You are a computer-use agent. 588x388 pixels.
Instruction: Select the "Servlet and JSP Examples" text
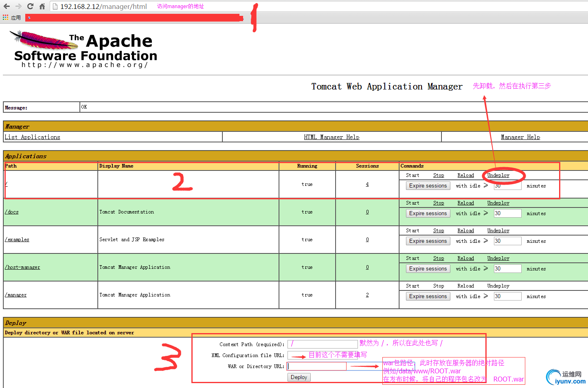[x=132, y=240]
